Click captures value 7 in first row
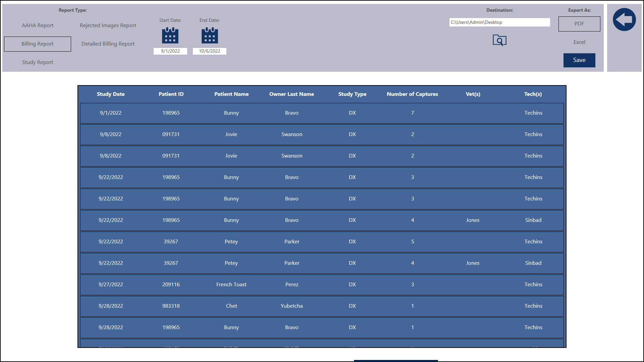The height and width of the screenshot is (362, 644). [413, 113]
